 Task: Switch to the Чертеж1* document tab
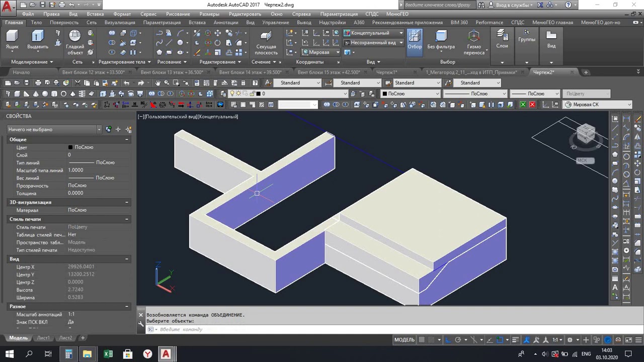click(387, 72)
